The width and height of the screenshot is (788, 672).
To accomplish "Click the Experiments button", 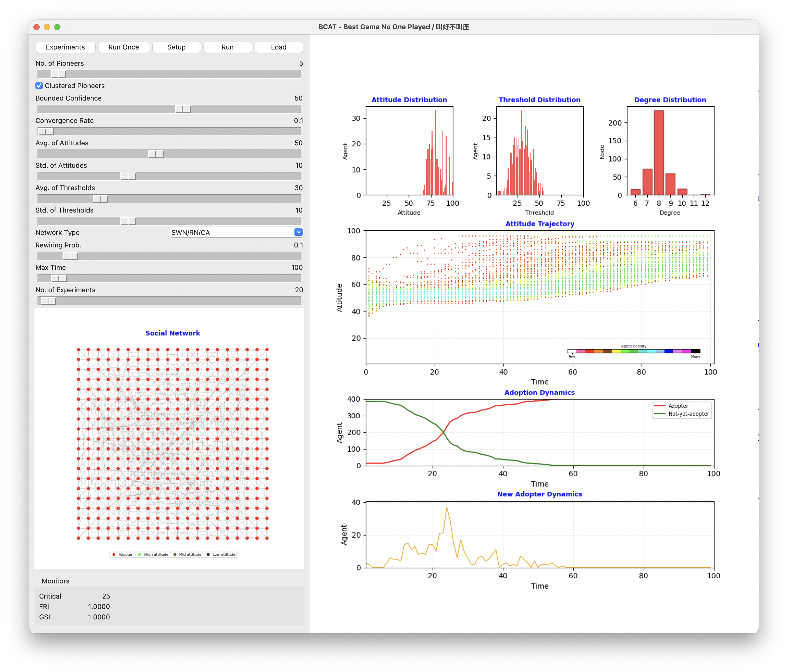I will coord(65,47).
